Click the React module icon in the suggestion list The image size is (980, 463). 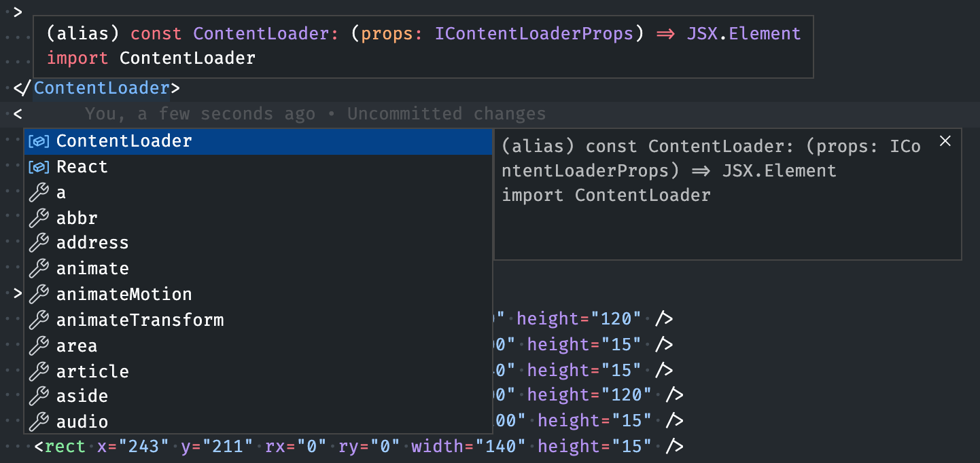pos(39,166)
